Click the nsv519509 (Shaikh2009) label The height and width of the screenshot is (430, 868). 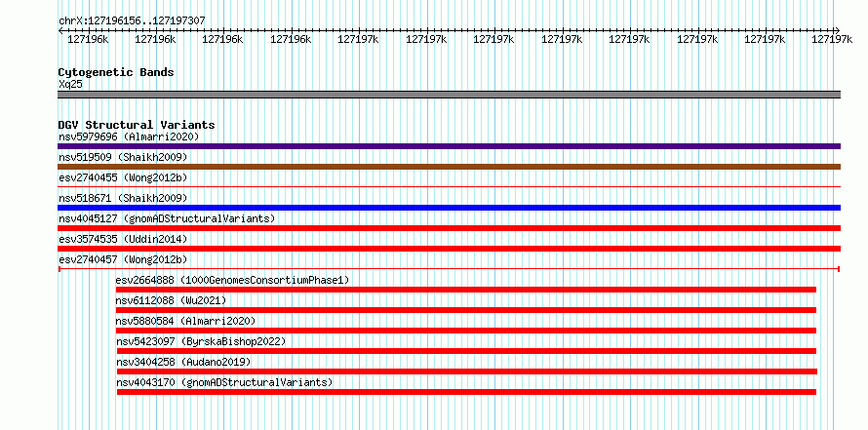coord(123,157)
